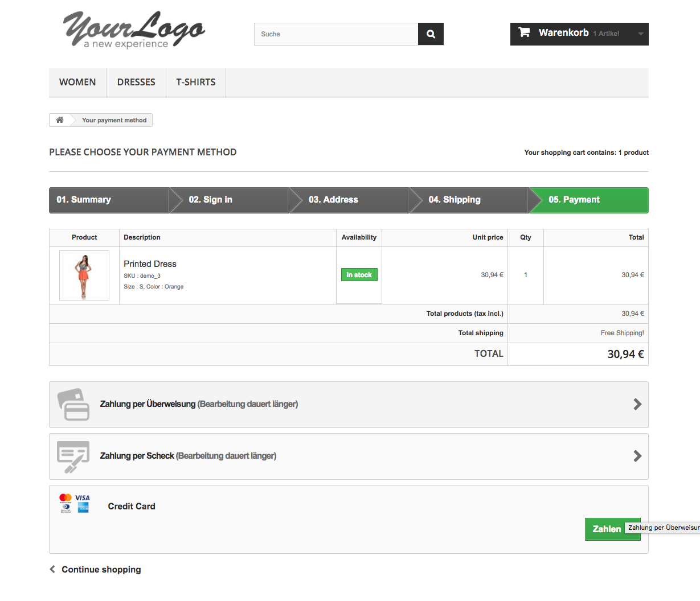
Task: Open the DRESSES category menu
Action: pyautogui.click(x=136, y=83)
